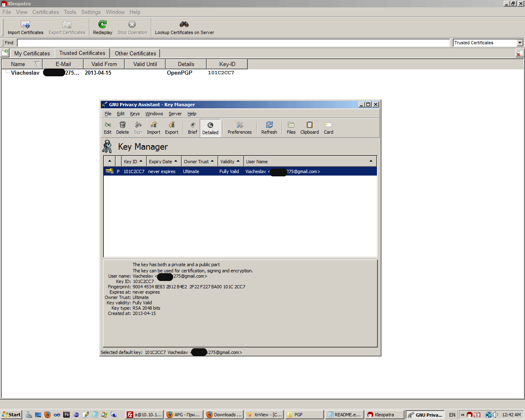Select key 101C2CC7 row in GPA list
525x420 pixels.
tap(240, 171)
